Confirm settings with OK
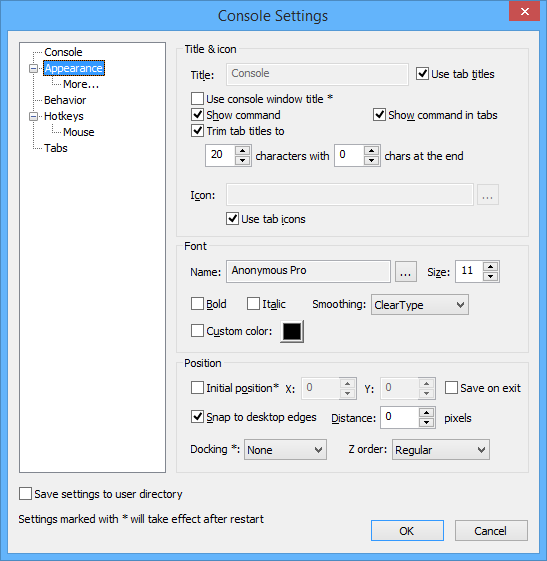Screen dimensions: 547x561 407,531
